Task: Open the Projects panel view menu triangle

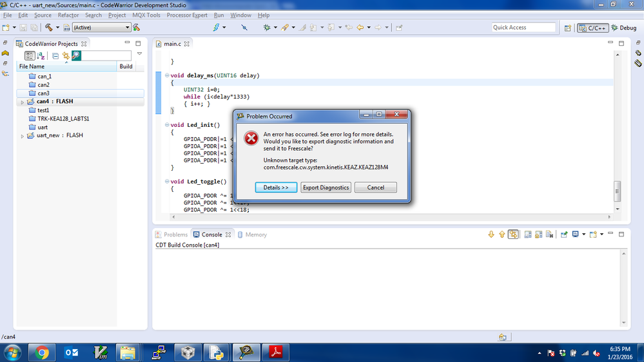Action: [x=140, y=53]
